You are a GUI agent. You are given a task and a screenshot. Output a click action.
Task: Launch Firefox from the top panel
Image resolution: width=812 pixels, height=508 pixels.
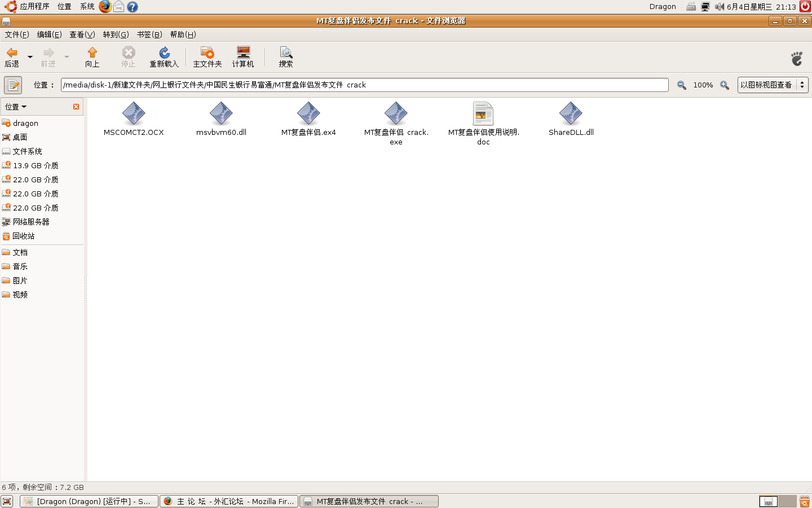point(105,6)
